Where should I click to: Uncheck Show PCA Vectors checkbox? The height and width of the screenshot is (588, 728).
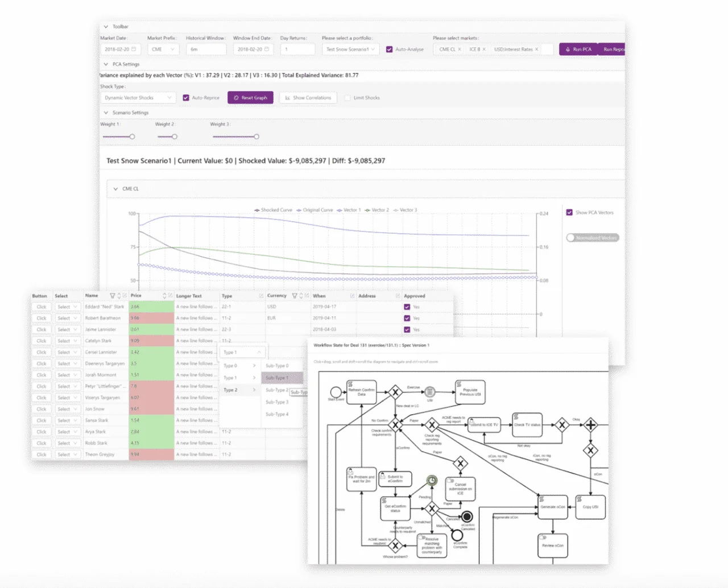point(569,213)
